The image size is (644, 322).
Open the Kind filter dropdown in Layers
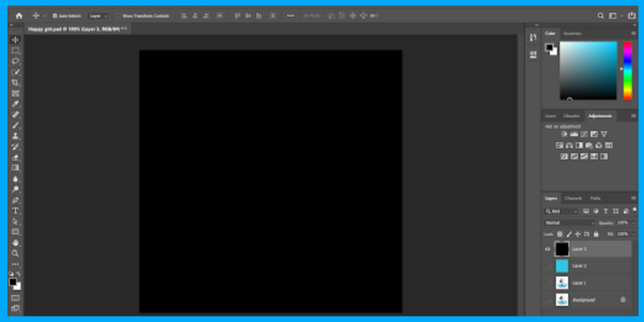coord(561,211)
